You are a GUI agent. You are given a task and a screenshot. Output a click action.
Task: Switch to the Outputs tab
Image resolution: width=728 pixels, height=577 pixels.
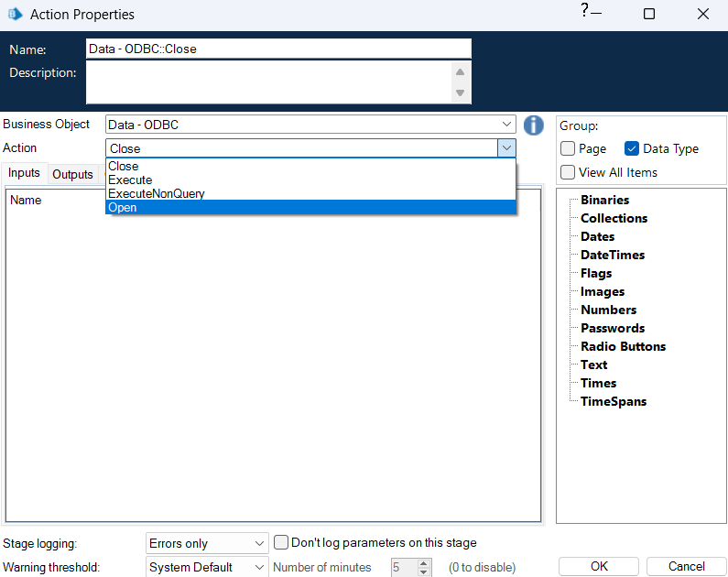point(72,174)
